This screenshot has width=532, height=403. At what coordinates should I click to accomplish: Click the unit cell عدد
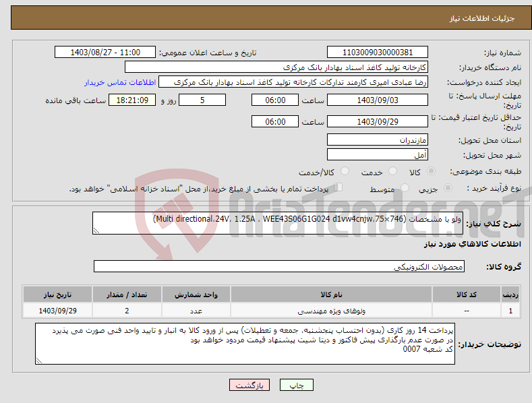pos(196,311)
